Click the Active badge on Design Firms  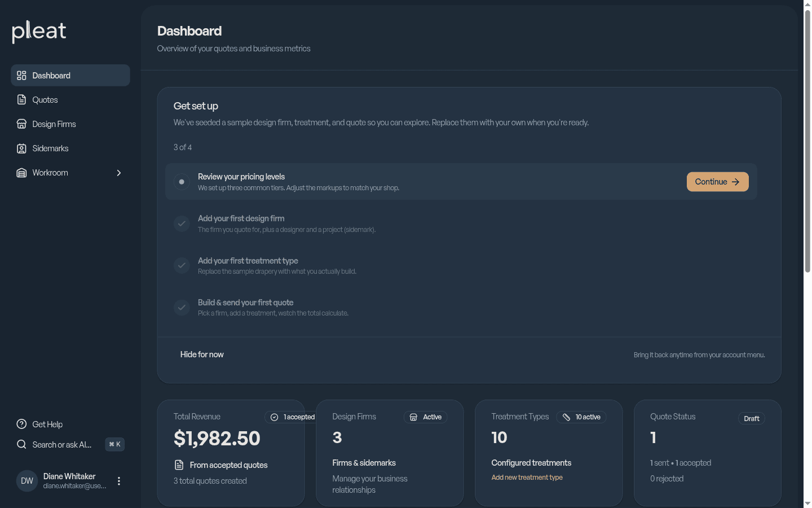tap(426, 417)
